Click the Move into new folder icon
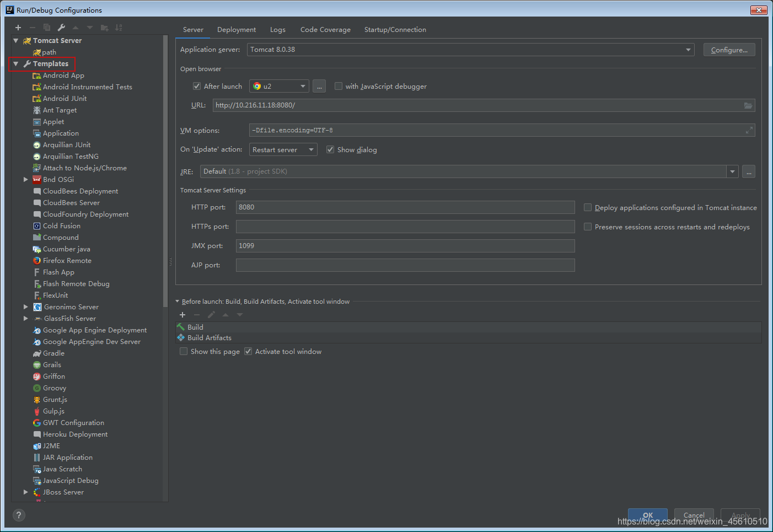 (104, 28)
